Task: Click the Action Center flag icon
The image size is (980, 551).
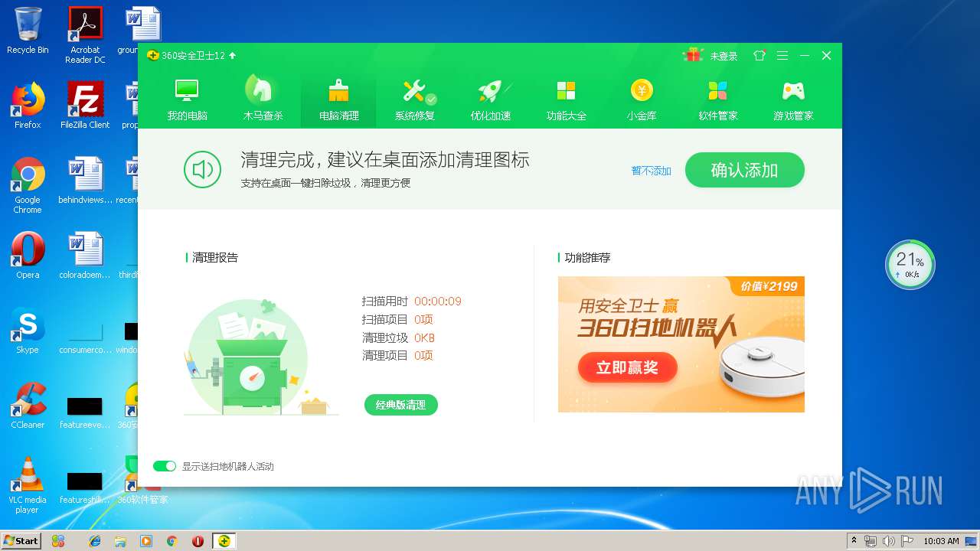Action: coord(907,541)
